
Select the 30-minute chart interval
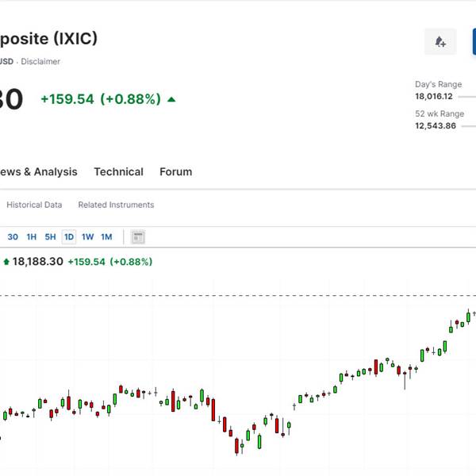pos(13,236)
